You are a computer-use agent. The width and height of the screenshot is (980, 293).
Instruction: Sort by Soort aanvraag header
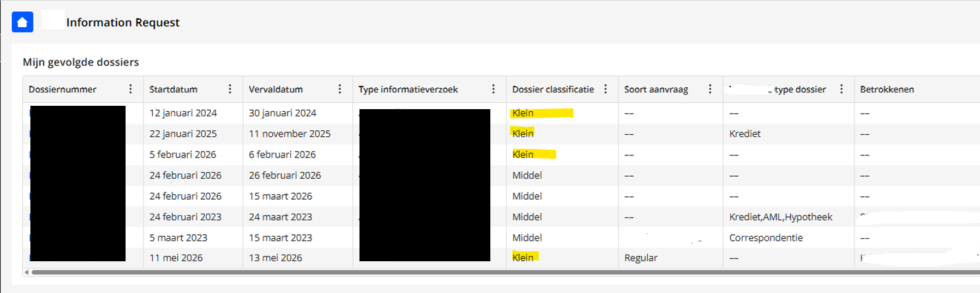point(656,89)
